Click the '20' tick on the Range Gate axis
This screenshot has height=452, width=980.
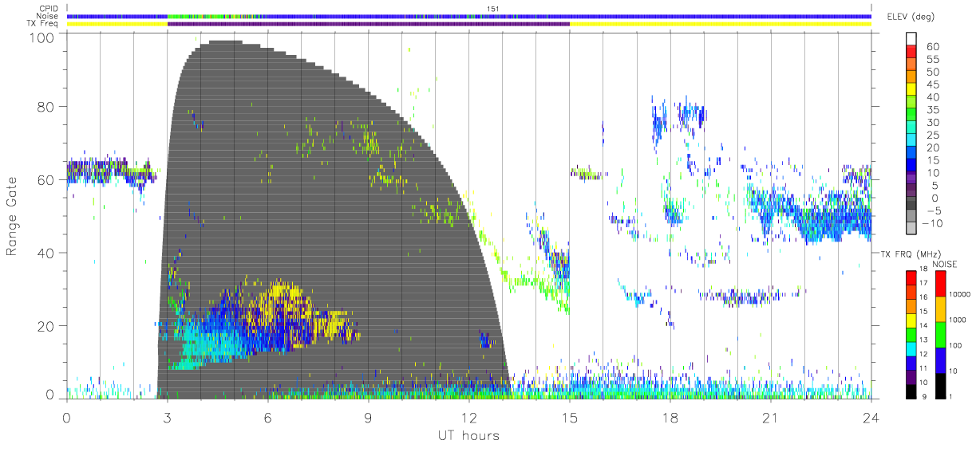[47, 326]
